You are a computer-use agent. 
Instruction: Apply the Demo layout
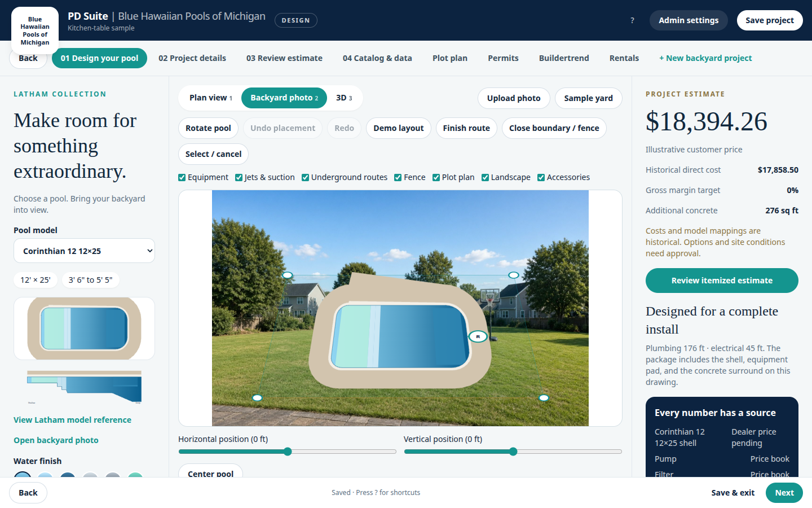tap(398, 128)
